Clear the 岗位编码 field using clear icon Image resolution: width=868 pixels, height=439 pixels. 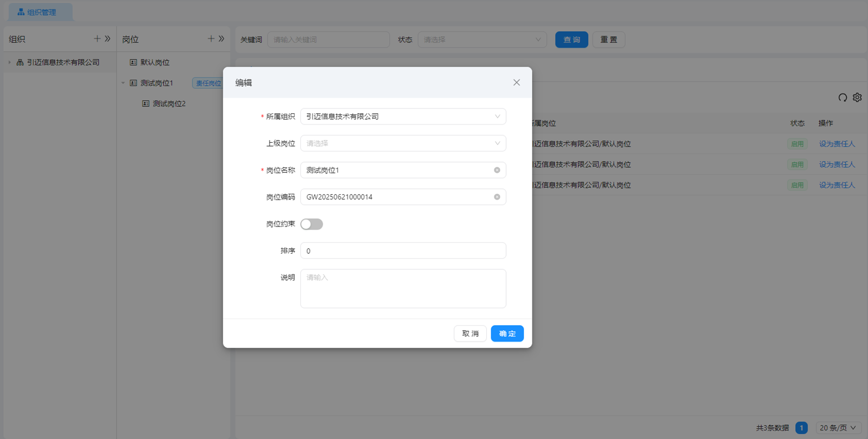497,197
